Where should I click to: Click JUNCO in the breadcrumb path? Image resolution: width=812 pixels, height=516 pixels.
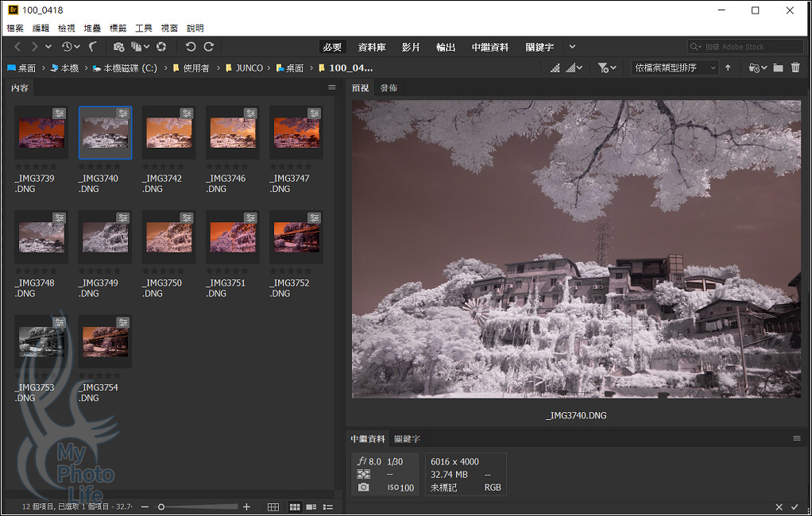click(x=249, y=68)
